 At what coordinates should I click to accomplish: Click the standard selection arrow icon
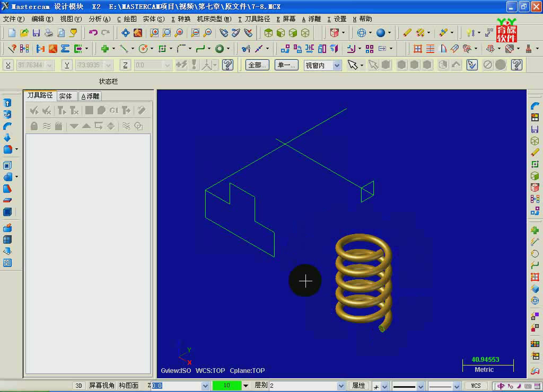click(353, 65)
